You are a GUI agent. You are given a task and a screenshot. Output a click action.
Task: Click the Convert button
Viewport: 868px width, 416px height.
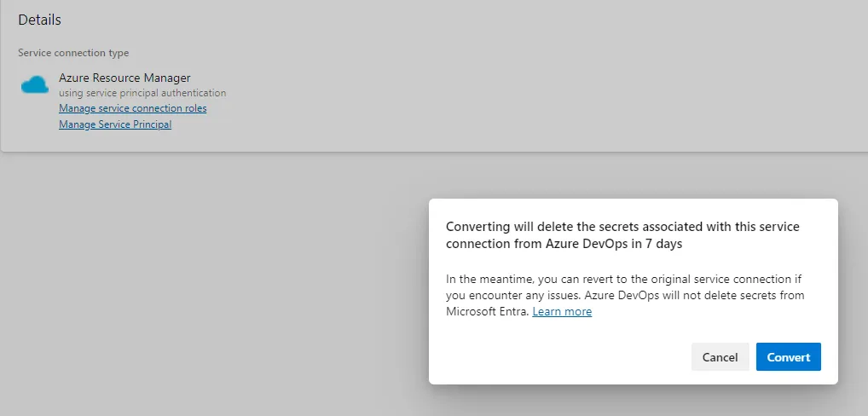789,357
